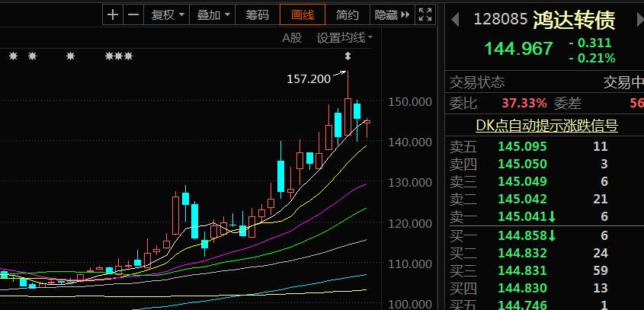
Task: Click price change -0.311
Action: [x=591, y=43]
